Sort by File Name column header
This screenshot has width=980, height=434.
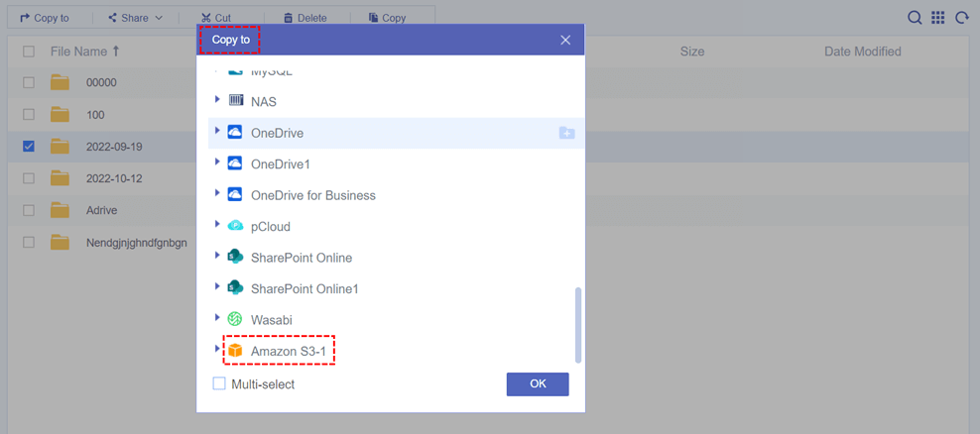coord(85,52)
